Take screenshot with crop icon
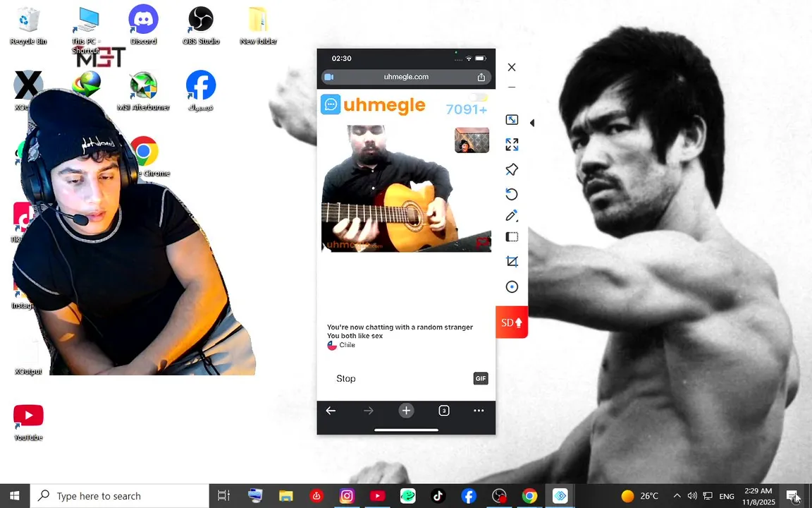 512,261
